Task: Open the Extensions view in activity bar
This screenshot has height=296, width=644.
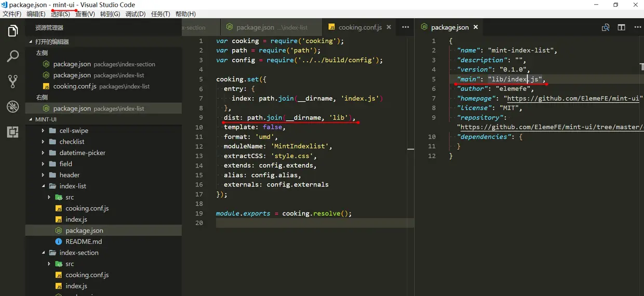Action: (13, 132)
